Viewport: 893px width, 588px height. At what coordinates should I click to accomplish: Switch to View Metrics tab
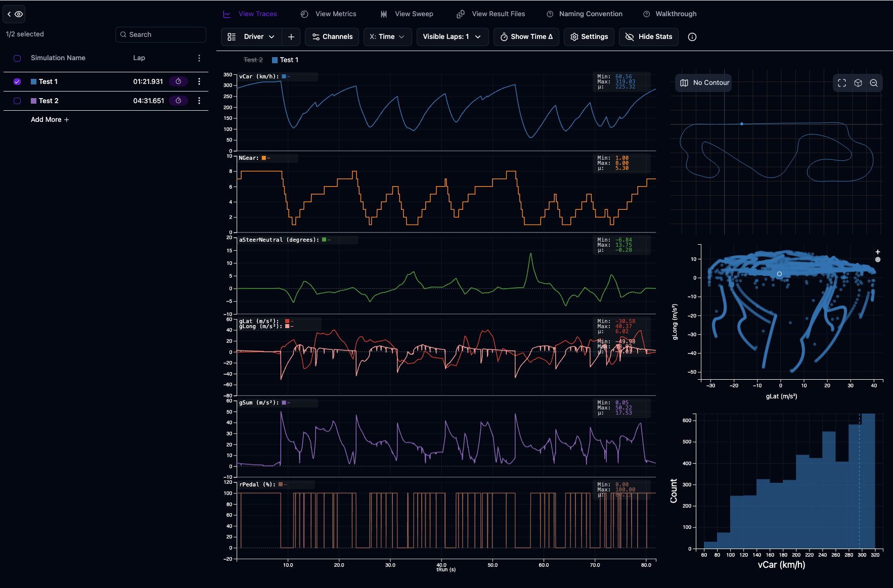point(328,14)
